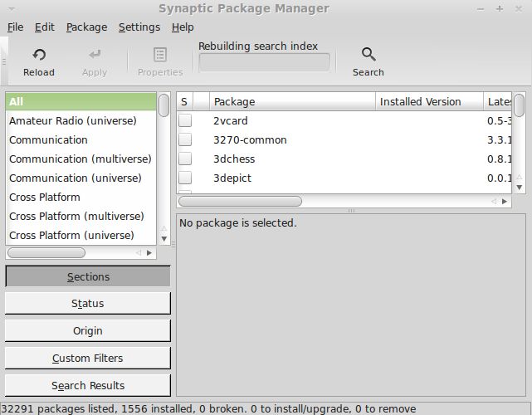Select Cross Platform (multiverse) section
532x415 pixels.
(x=81, y=216)
